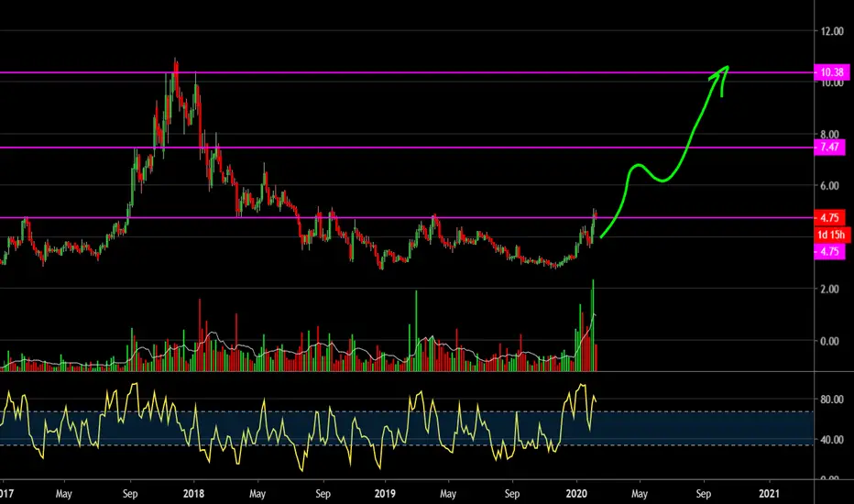The height and width of the screenshot is (504, 854).
Task: Click the Sep label just before 2019
Action: point(323,494)
